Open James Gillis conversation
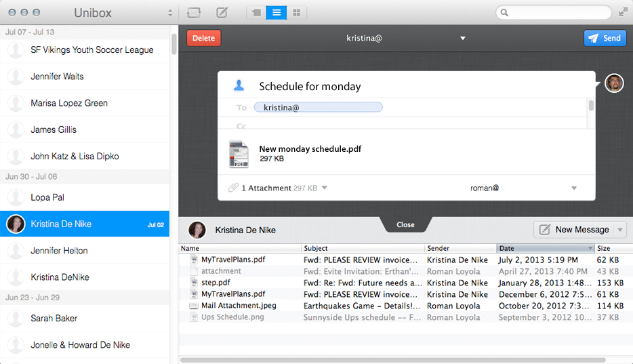The image size is (633, 364). tap(85, 130)
